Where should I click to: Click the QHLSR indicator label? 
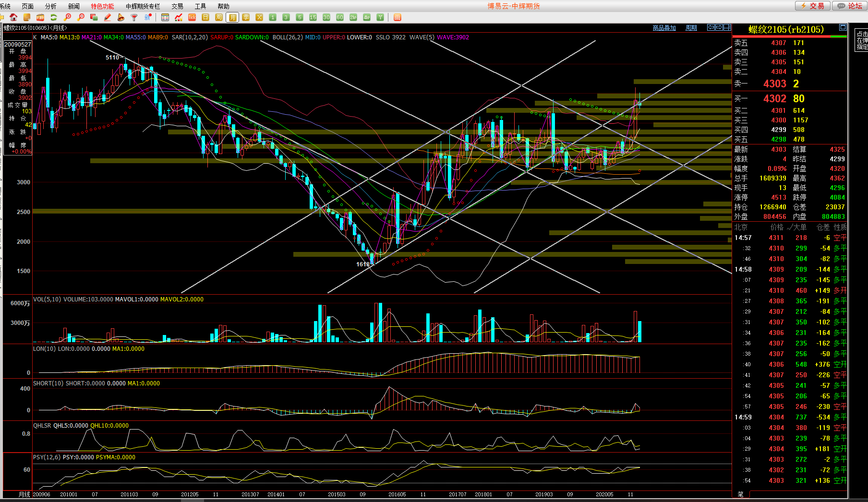42,426
